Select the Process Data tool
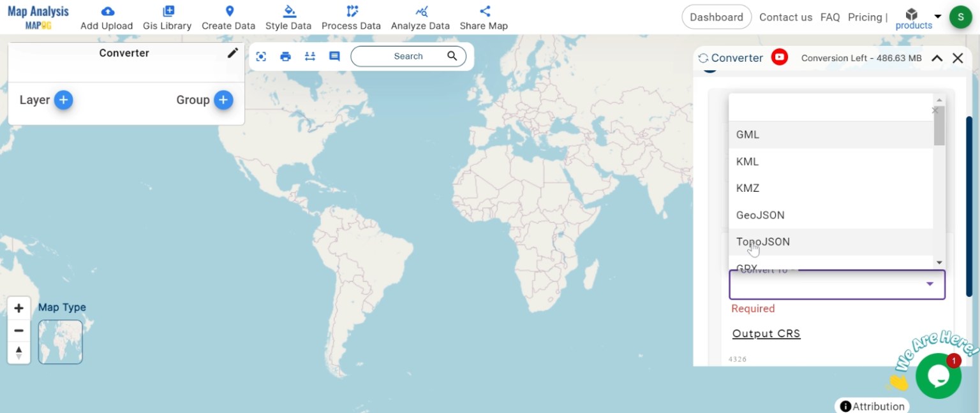Image resolution: width=980 pixels, height=413 pixels. [x=351, y=17]
